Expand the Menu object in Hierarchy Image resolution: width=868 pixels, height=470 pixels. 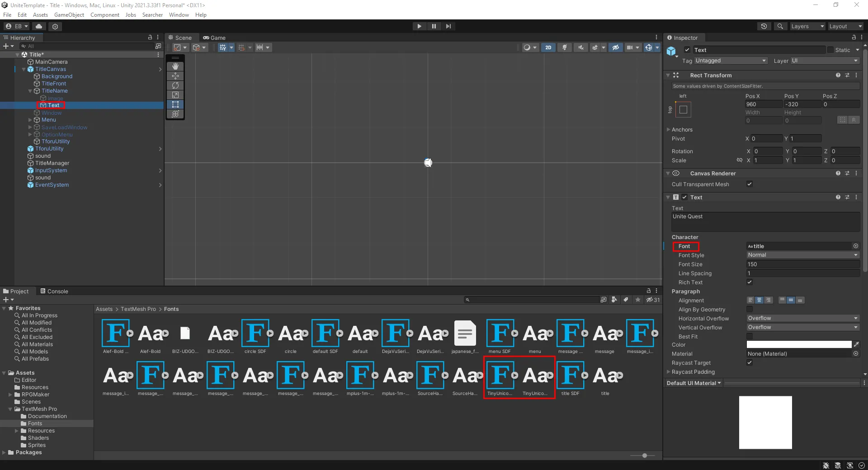(30, 120)
